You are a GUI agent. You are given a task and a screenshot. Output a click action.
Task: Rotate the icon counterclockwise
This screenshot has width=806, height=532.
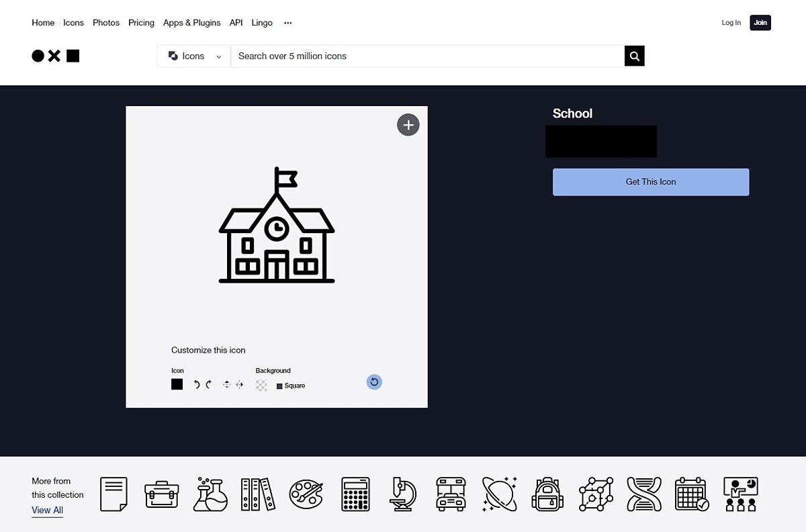[197, 385]
